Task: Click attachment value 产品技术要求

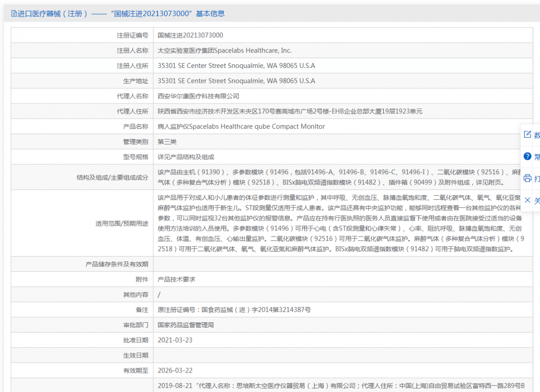Action: pyautogui.click(x=176, y=279)
